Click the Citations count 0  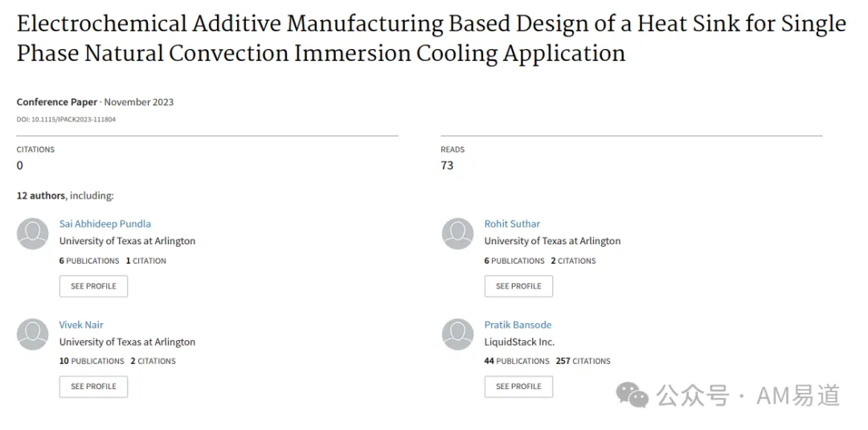tap(20, 166)
